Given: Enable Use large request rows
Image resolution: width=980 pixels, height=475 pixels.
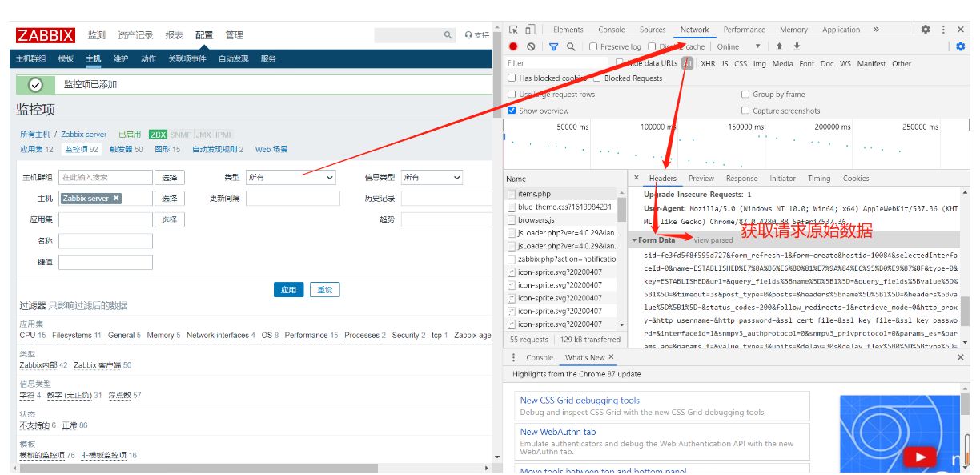Looking at the screenshot, I should click(512, 95).
